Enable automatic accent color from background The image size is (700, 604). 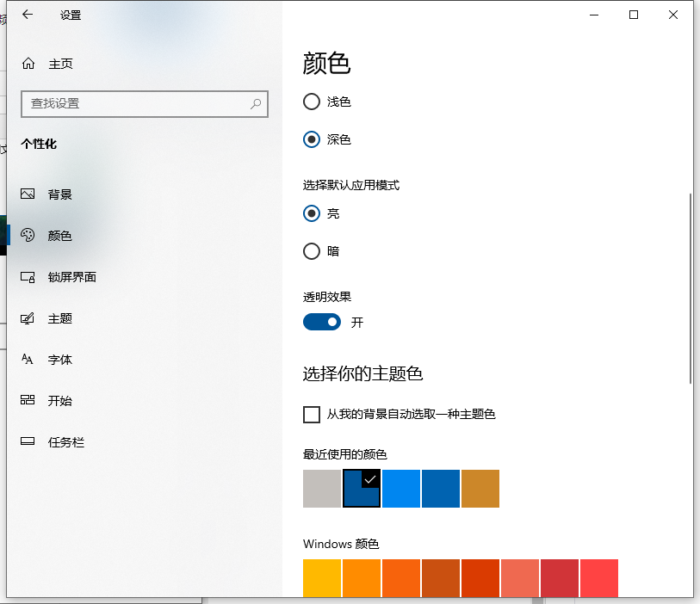pos(311,415)
